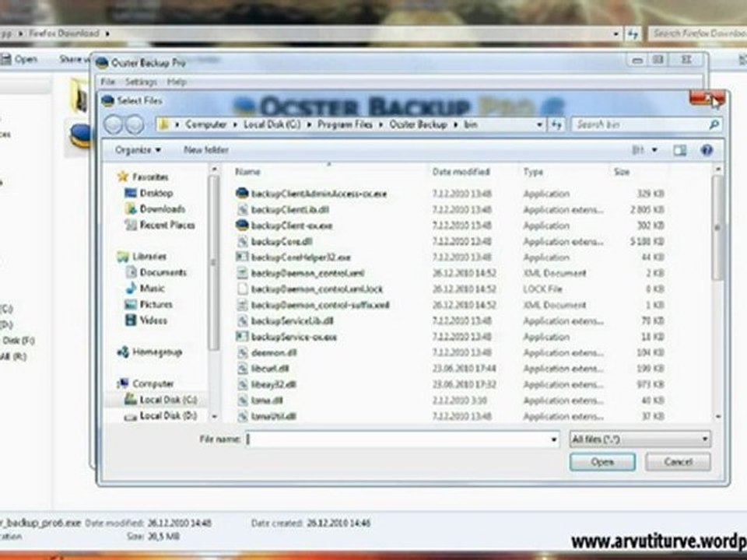Click the refresh button beside the bin address bar
The image size is (747, 560).
(556, 124)
